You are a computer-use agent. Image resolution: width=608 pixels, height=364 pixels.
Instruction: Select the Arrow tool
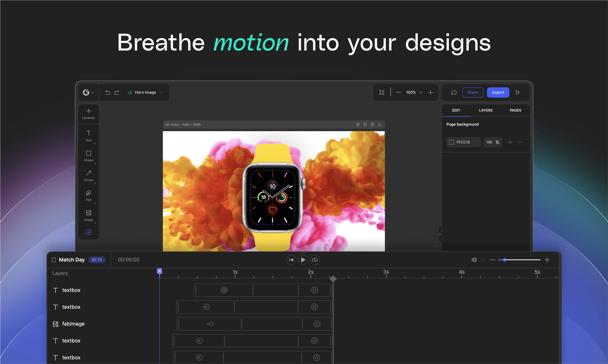[89, 176]
